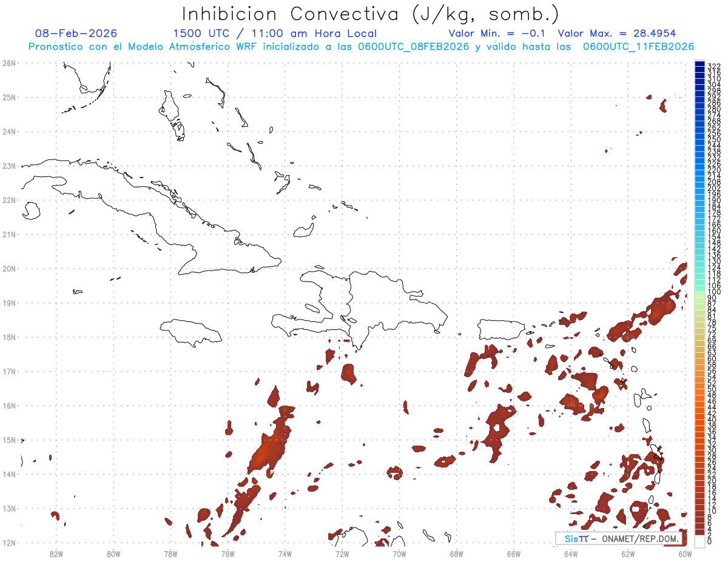
Task: Click the 21N latitude label
Action: 8,234
